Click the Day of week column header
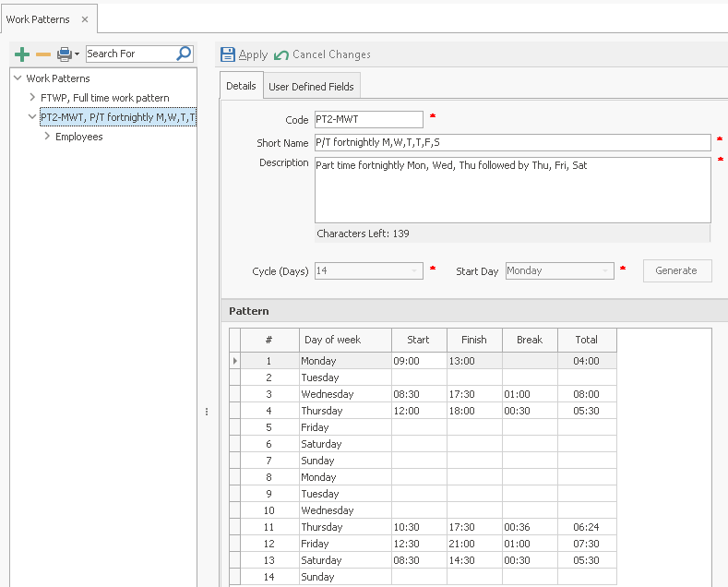 click(x=345, y=340)
